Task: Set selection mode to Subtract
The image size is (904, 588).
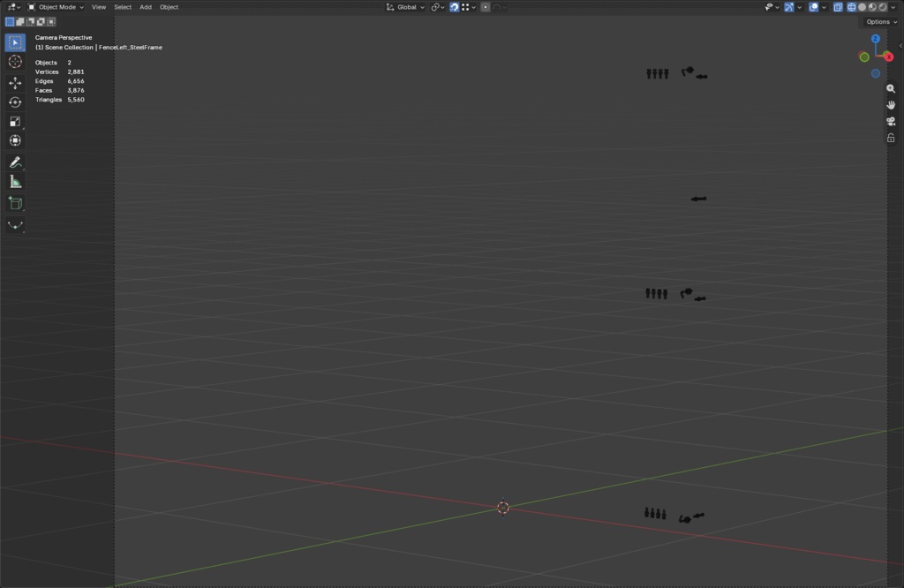Action: click(x=31, y=21)
